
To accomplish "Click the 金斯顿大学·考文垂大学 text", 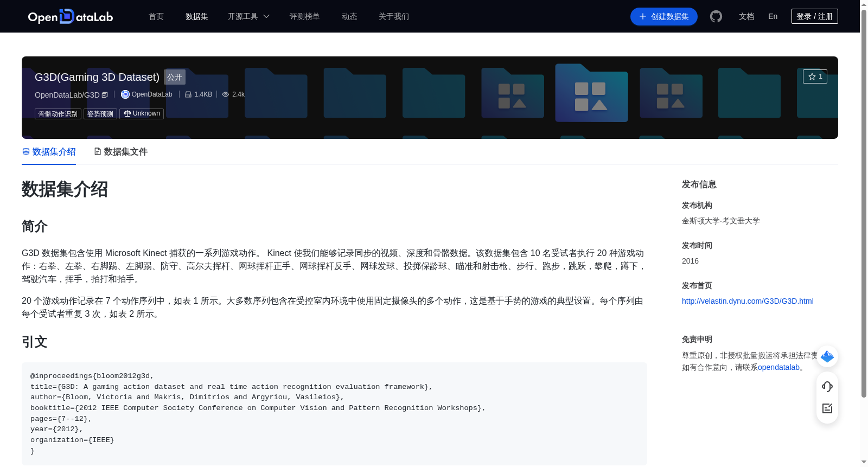I will tap(721, 221).
